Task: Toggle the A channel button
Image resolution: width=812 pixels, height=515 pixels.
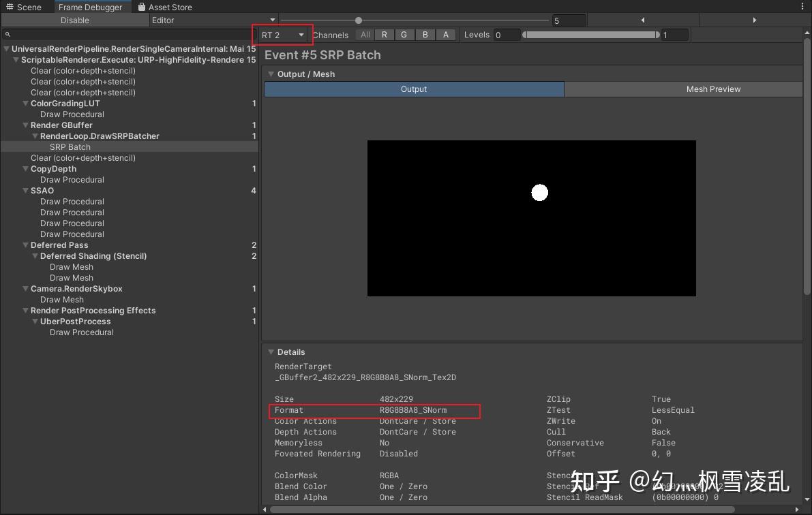Action: point(445,35)
